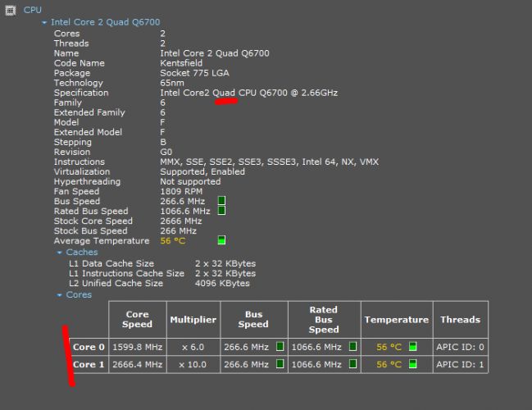Open the Intel Core 2 Quad Q6700 heading link
The width and height of the screenshot is (532, 410).
click(x=105, y=22)
